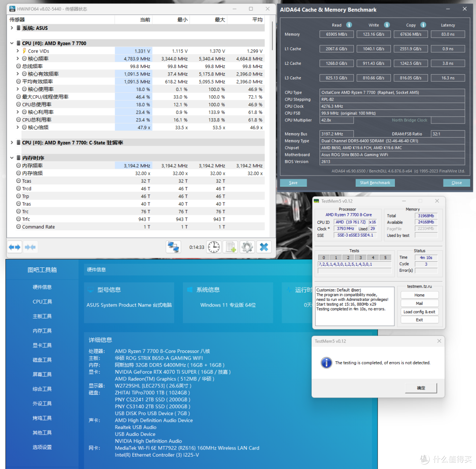This screenshot has height=469, width=476.
Task: Click the L3 Cache latency value 16.3 ns
Action: coord(448,78)
